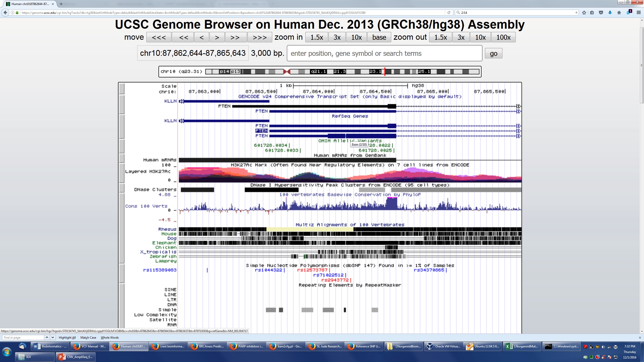Zoom in to base level
The width and height of the screenshot is (644, 362).
(379, 37)
